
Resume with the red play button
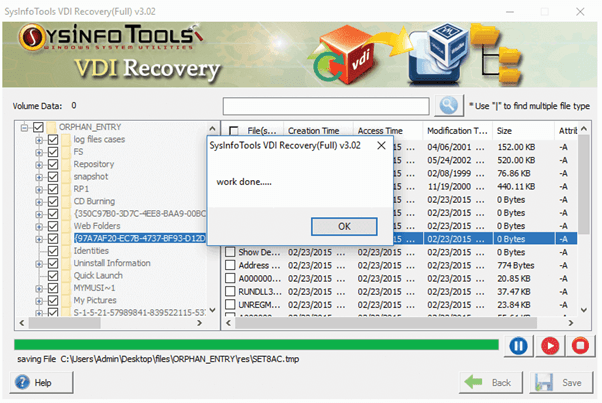(550, 346)
